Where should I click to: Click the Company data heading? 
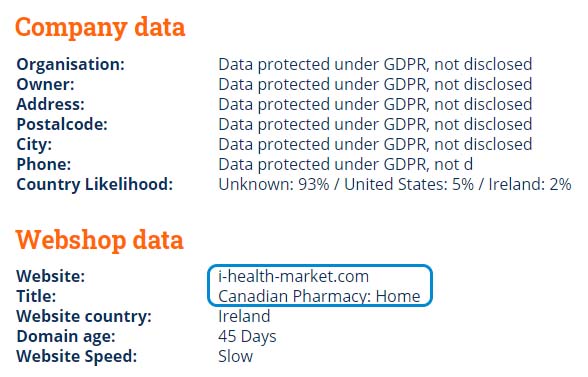coord(100,28)
